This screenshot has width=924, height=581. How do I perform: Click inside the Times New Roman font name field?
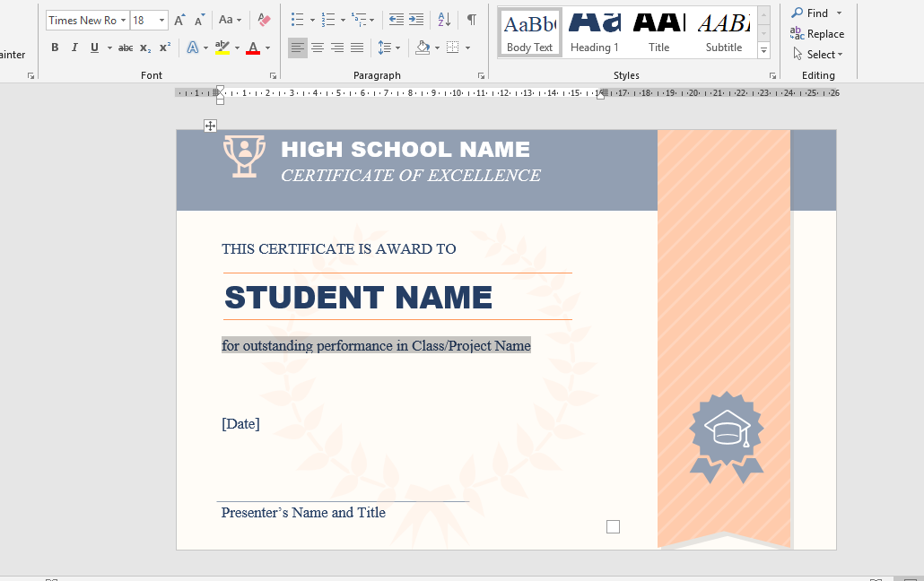tap(83, 20)
